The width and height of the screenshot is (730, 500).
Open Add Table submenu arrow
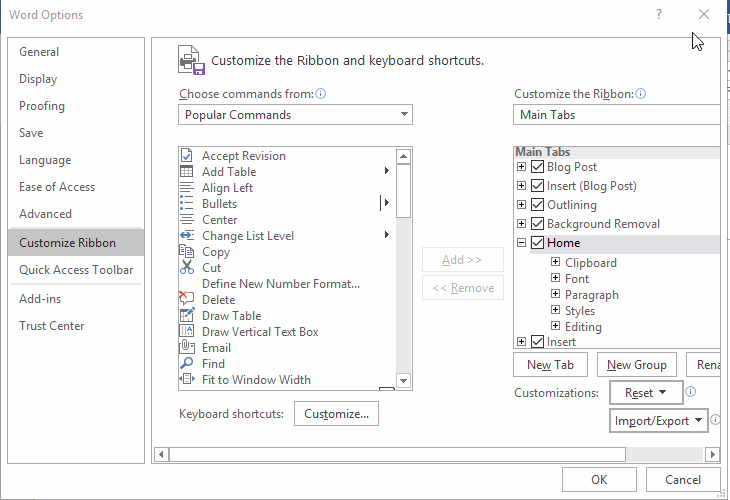click(386, 171)
